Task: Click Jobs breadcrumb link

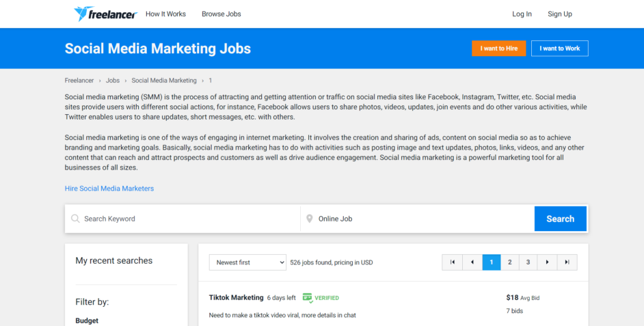Action: (113, 81)
